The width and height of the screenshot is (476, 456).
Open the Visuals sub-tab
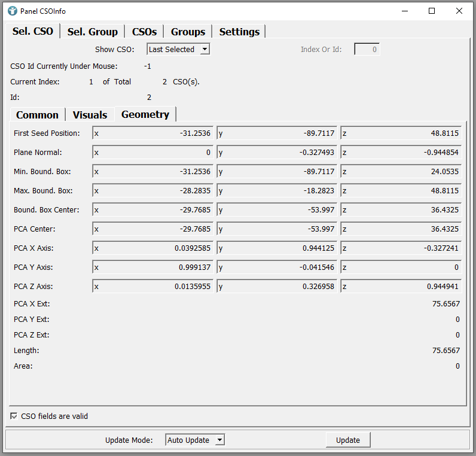pos(90,115)
